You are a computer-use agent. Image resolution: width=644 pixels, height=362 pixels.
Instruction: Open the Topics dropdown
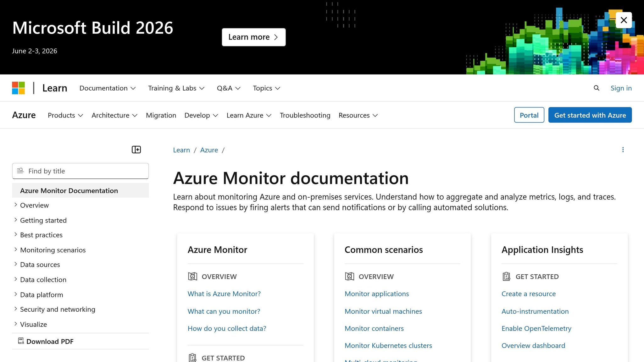click(x=266, y=88)
